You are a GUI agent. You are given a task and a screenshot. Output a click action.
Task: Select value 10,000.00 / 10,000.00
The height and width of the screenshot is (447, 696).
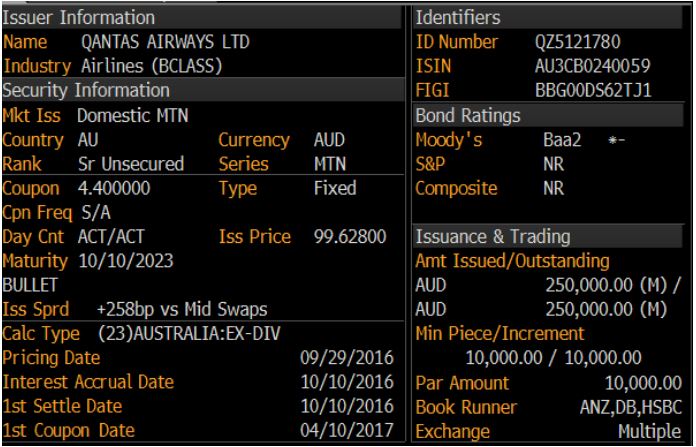(x=553, y=358)
